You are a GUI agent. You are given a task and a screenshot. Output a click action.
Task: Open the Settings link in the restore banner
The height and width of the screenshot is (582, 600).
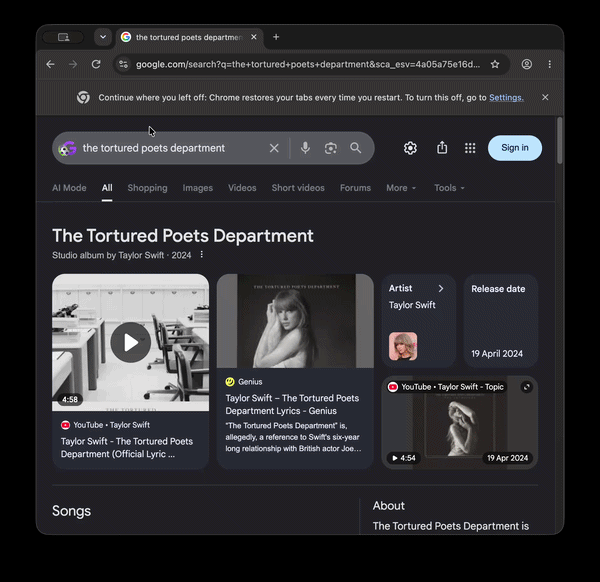tap(506, 98)
